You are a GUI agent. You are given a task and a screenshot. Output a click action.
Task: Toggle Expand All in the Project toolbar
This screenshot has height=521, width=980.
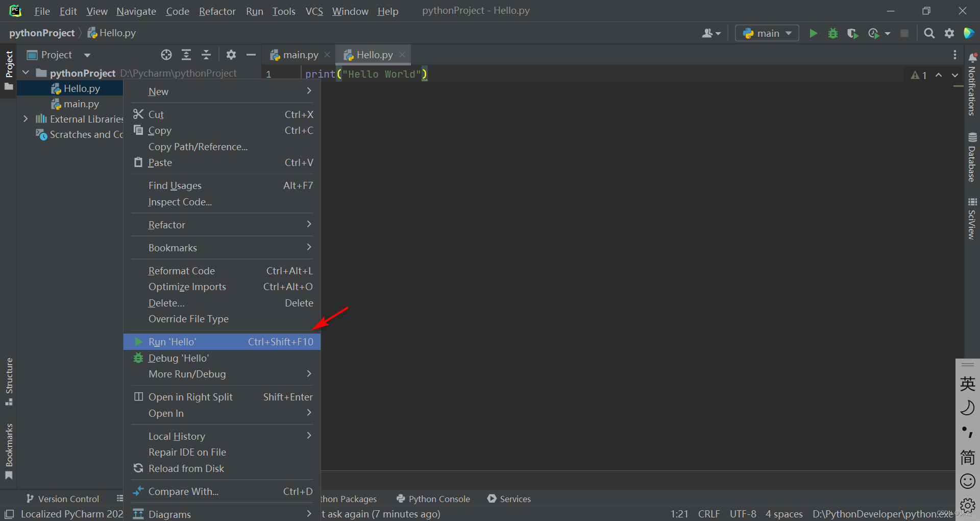(186, 55)
